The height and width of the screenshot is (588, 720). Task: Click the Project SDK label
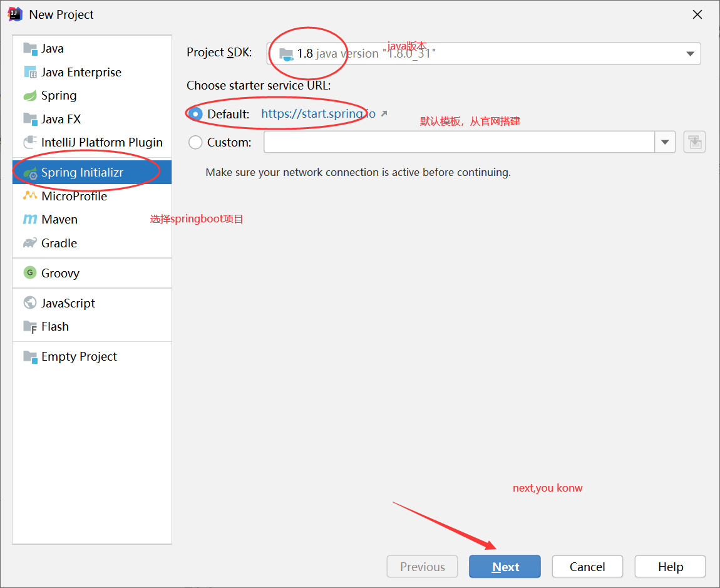point(219,53)
